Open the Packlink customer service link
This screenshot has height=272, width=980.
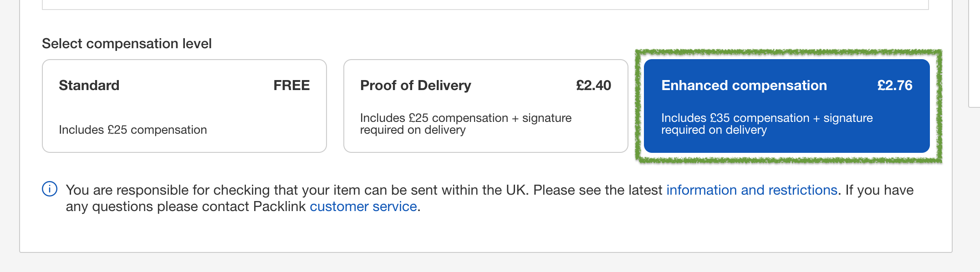pyautogui.click(x=363, y=207)
